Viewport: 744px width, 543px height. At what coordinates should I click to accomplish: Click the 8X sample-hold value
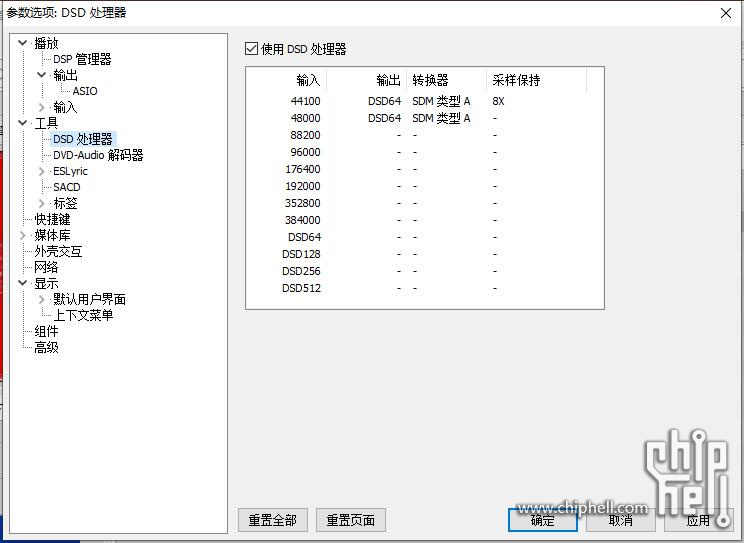coord(498,101)
